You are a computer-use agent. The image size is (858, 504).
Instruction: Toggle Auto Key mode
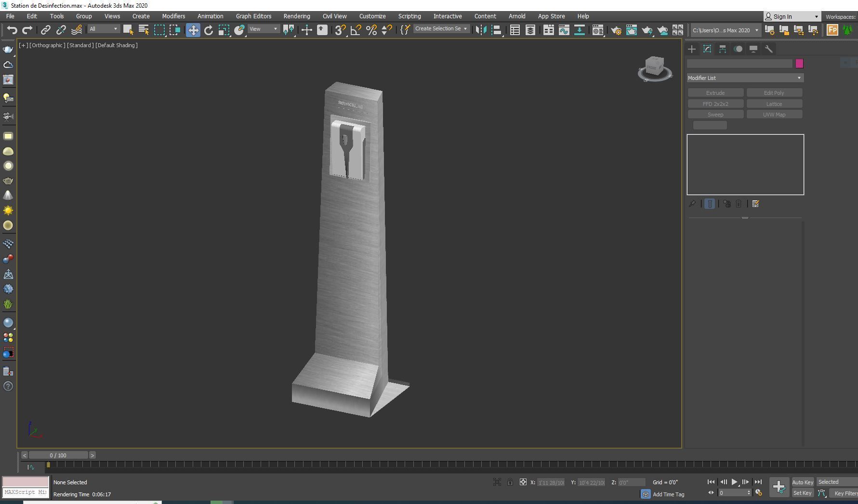click(x=803, y=482)
